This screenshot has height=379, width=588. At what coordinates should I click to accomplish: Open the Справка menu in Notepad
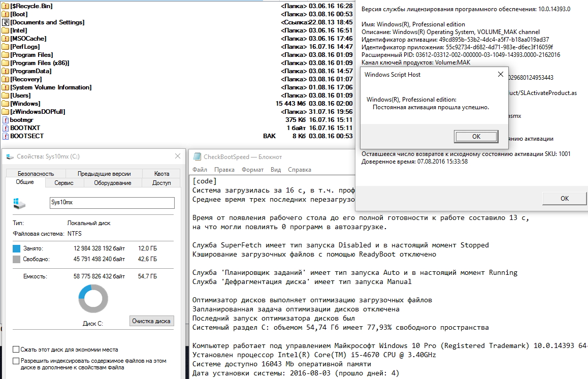[x=299, y=170]
